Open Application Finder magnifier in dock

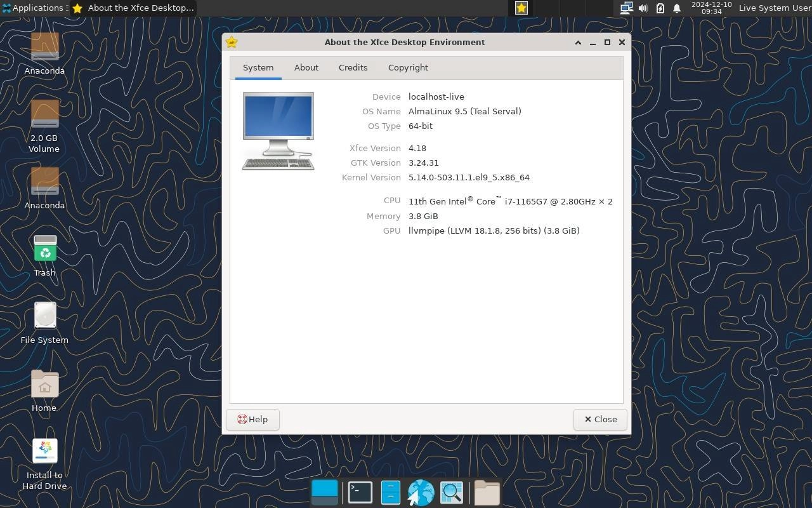pos(452,492)
